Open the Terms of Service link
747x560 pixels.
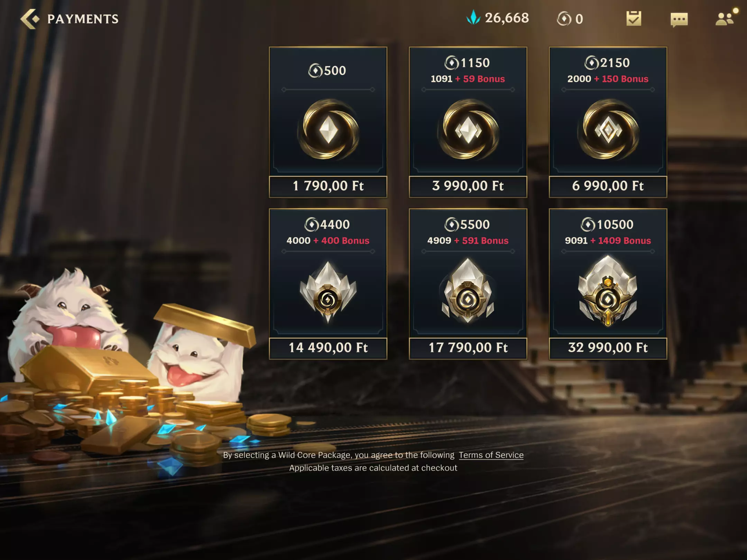[x=491, y=455]
